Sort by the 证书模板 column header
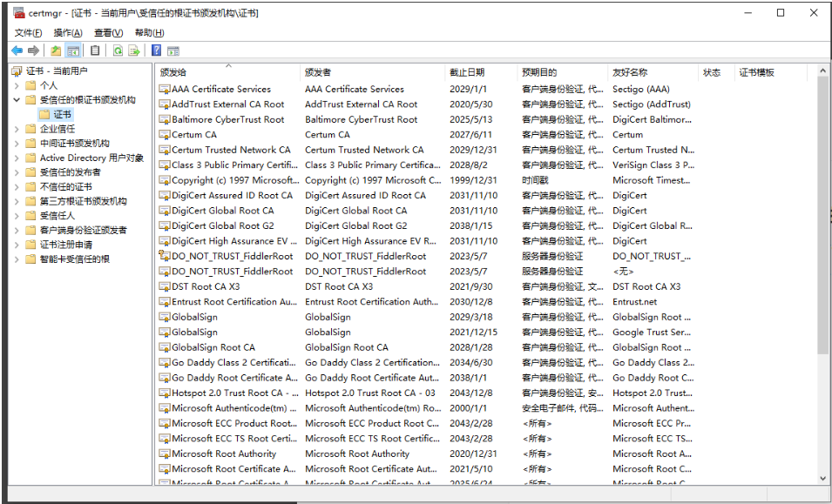Screen dimensions: 832x504 pos(771,72)
